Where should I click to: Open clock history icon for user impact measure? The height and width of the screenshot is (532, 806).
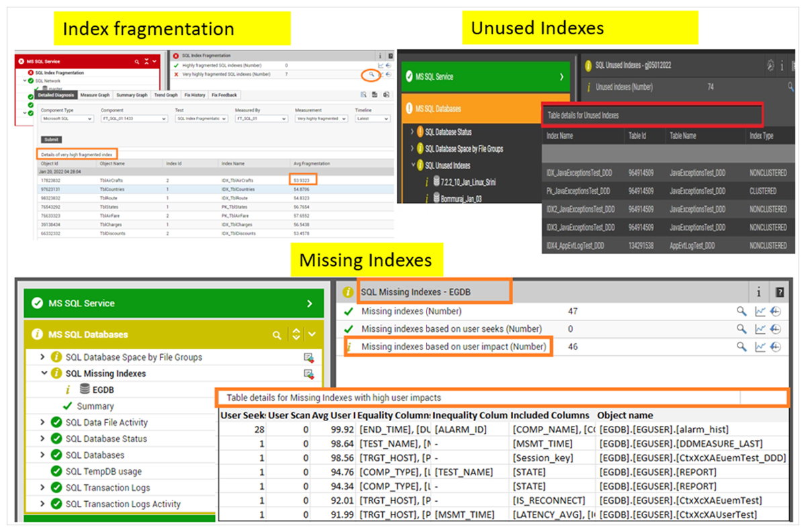tap(775, 347)
